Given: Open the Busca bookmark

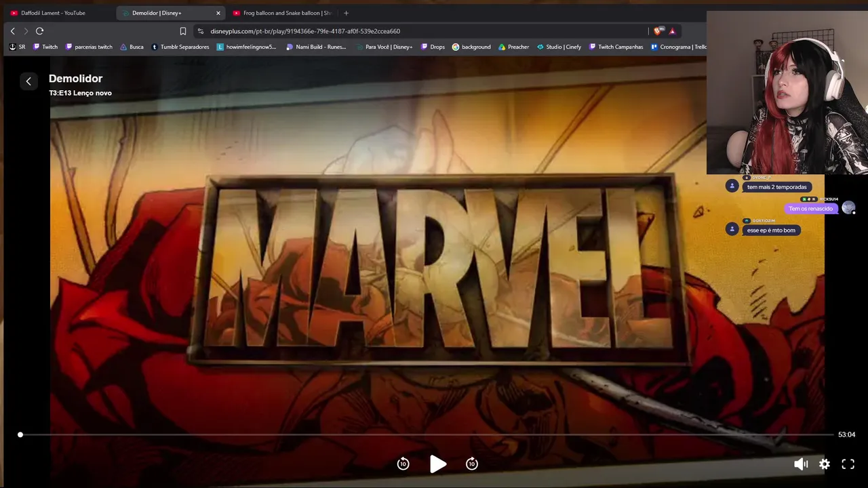Looking at the screenshot, I should 132,47.
